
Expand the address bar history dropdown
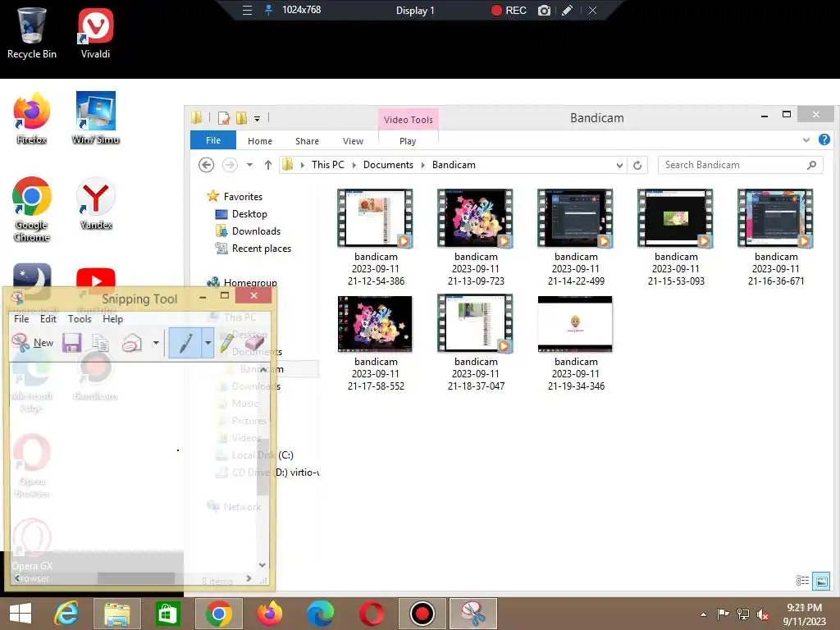coord(619,165)
